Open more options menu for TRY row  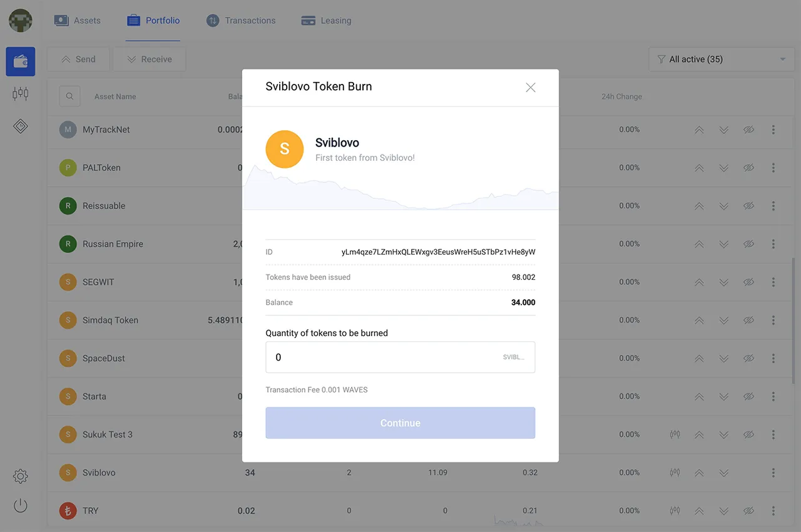[773, 511]
